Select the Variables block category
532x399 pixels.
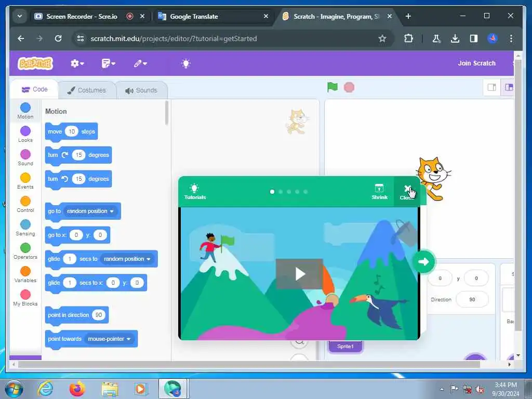[25, 275]
